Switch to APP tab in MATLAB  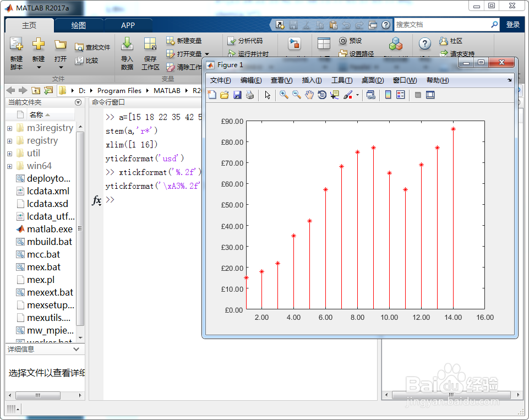pyautogui.click(x=128, y=25)
